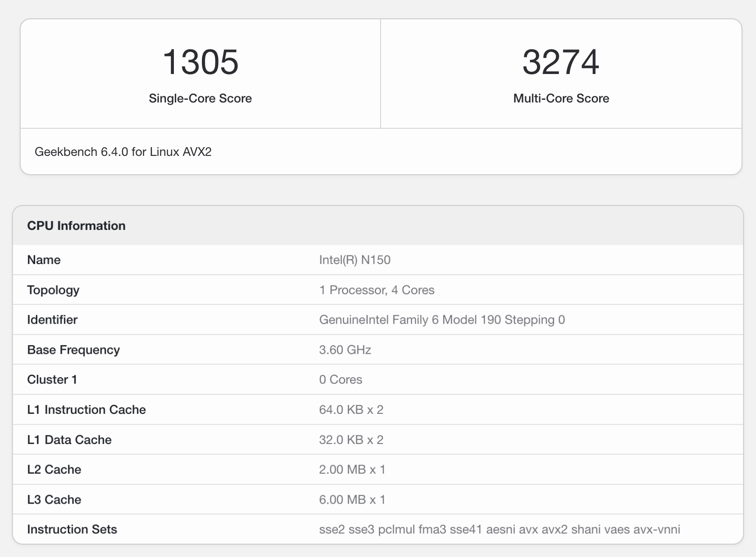Select the 2.00 MB x 1 value
The height and width of the screenshot is (557, 756).
pos(352,469)
